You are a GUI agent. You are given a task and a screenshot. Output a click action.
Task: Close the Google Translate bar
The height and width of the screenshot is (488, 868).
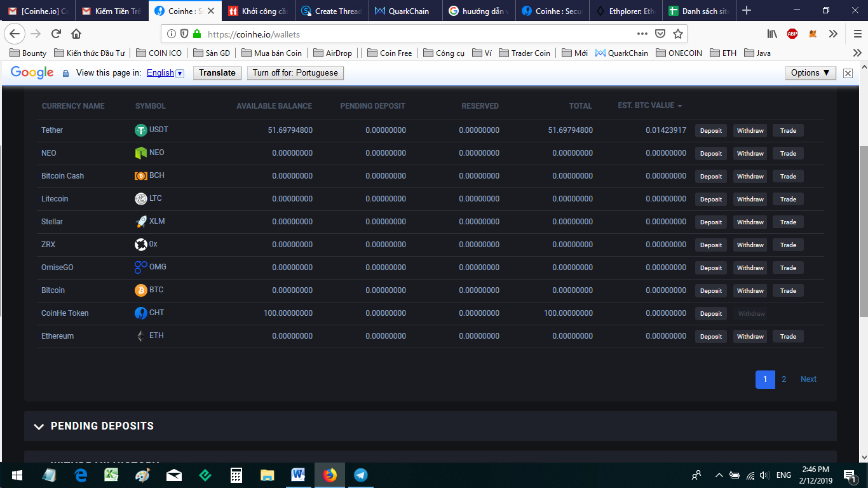point(848,73)
